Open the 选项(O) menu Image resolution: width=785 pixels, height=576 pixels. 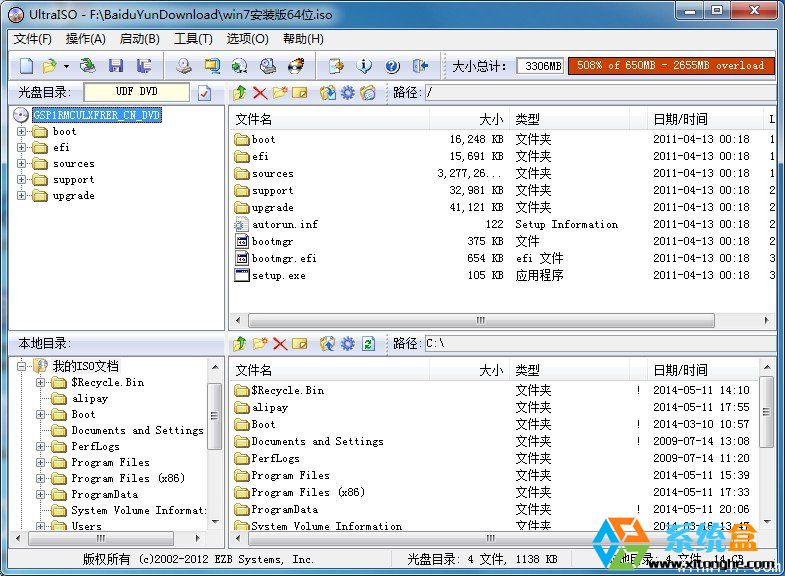(247, 39)
